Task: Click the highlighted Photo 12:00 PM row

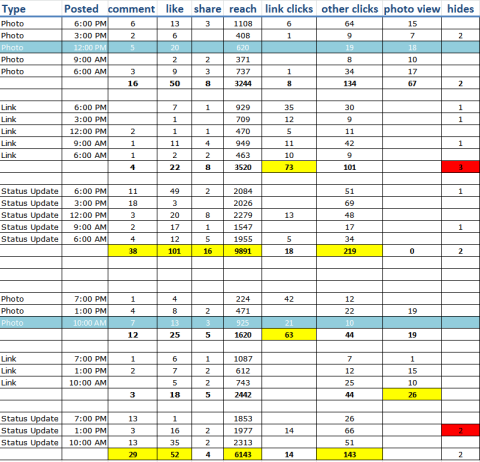Action: tap(240, 47)
